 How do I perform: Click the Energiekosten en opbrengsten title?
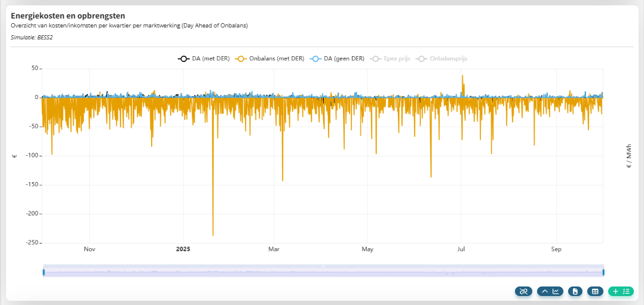click(x=68, y=15)
